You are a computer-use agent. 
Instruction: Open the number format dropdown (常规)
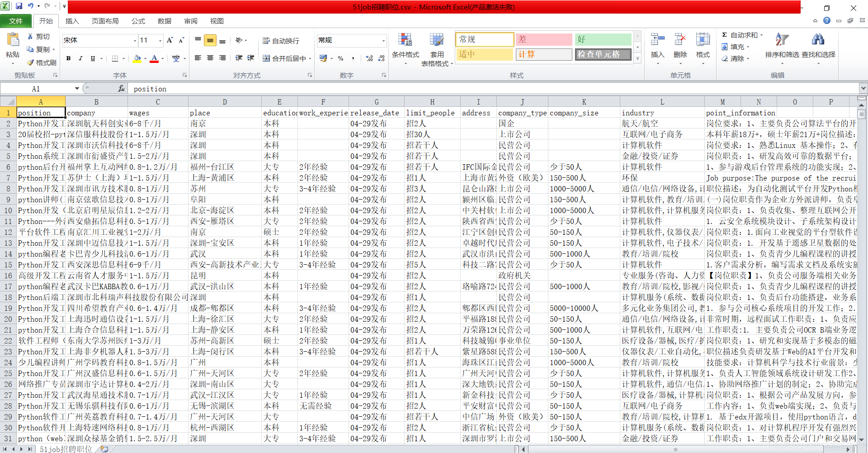click(383, 41)
